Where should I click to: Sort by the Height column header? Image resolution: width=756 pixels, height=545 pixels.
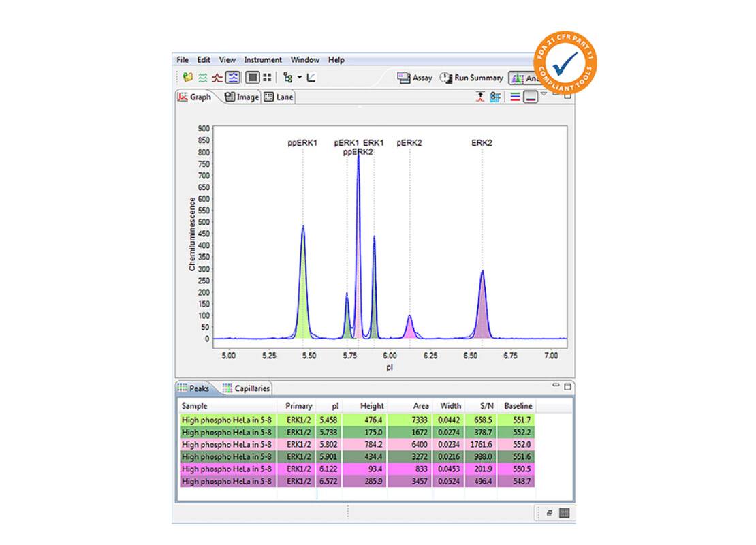click(x=364, y=406)
